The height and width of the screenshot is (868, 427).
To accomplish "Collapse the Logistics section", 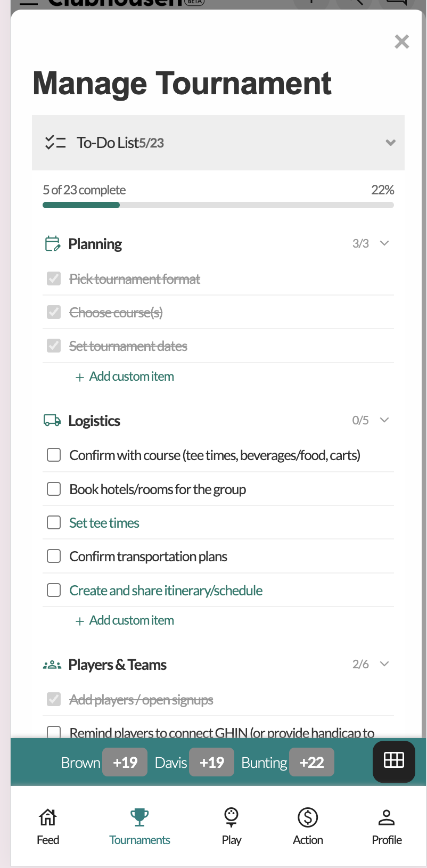I will click(384, 420).
